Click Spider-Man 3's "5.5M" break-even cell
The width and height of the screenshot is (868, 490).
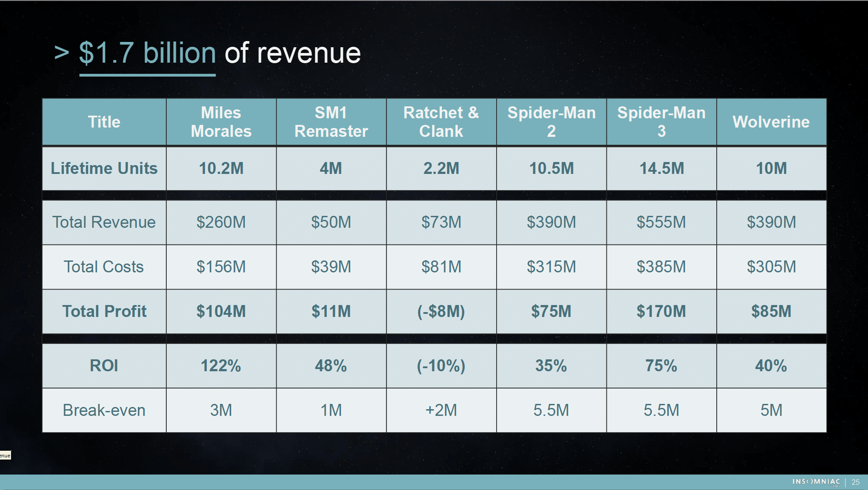coord(662,410)
